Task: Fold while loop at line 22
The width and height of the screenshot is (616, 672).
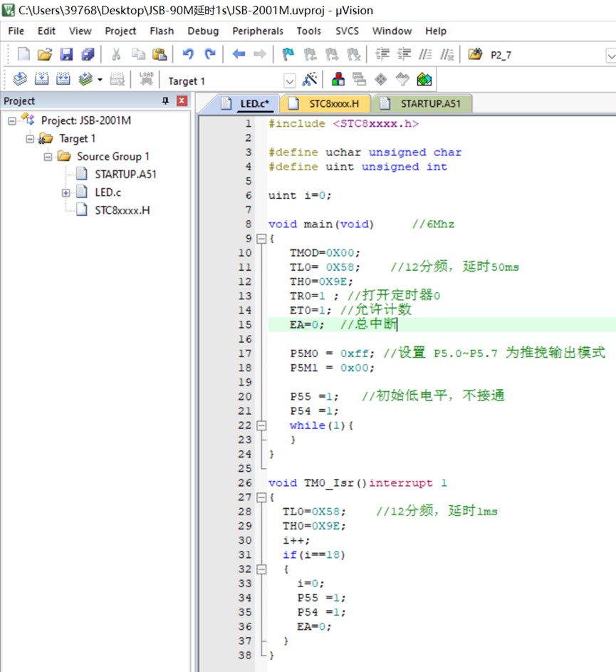Action: [261, 425]
